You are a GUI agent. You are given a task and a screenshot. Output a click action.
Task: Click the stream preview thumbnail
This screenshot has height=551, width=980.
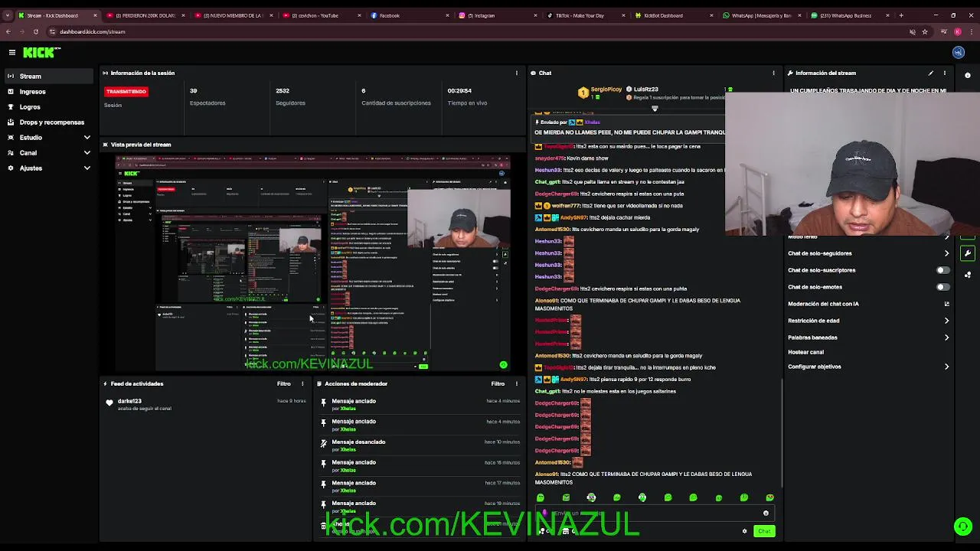[x=312, y=264]
